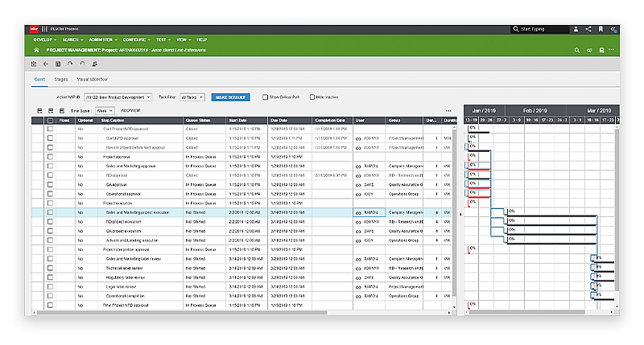The width and height of the screenshot is (644, 345).
Task: Check the select-all checkbox in the table header
Action: click(x=50, y=121)
